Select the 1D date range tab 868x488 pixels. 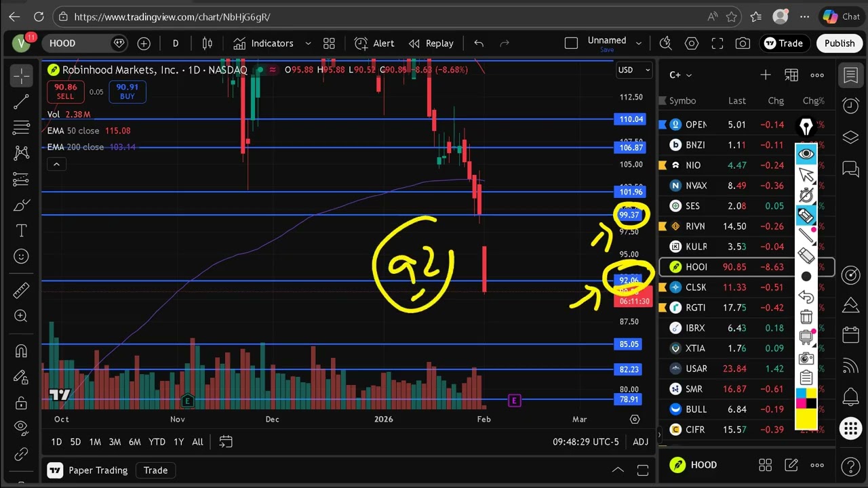[56, 442]
